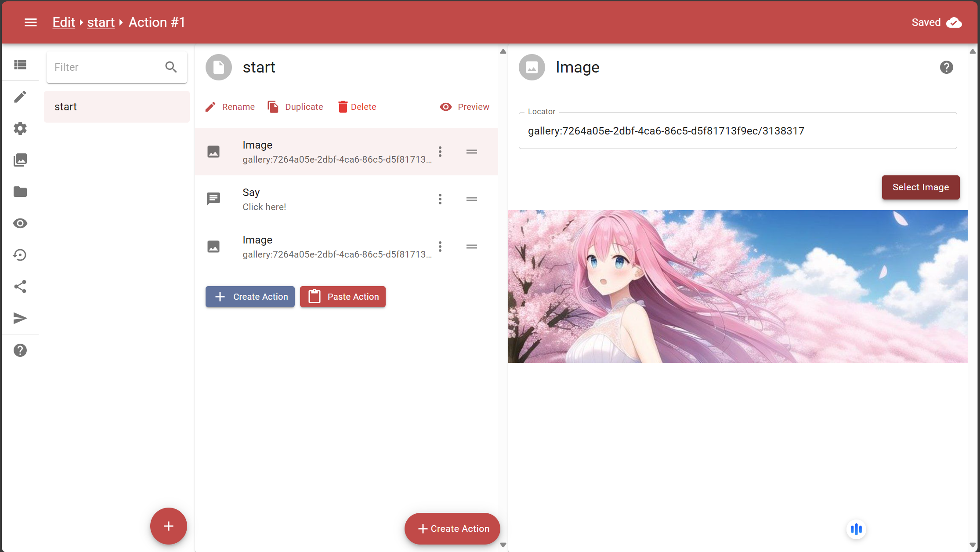Click the start breadcrumb link
This screenshot has height=552, width=980.
101,22
